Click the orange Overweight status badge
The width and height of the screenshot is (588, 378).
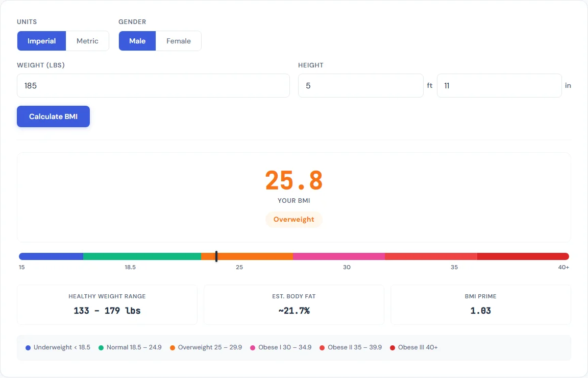coord(294,219)
